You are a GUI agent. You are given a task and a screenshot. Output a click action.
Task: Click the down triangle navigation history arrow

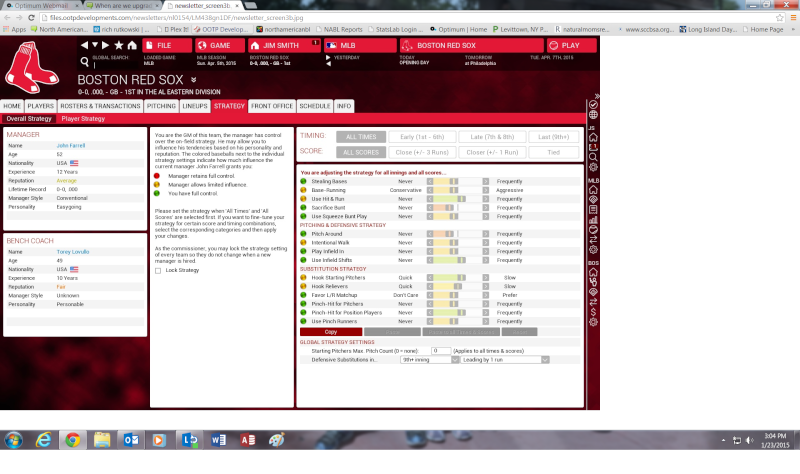click(95, 45)
